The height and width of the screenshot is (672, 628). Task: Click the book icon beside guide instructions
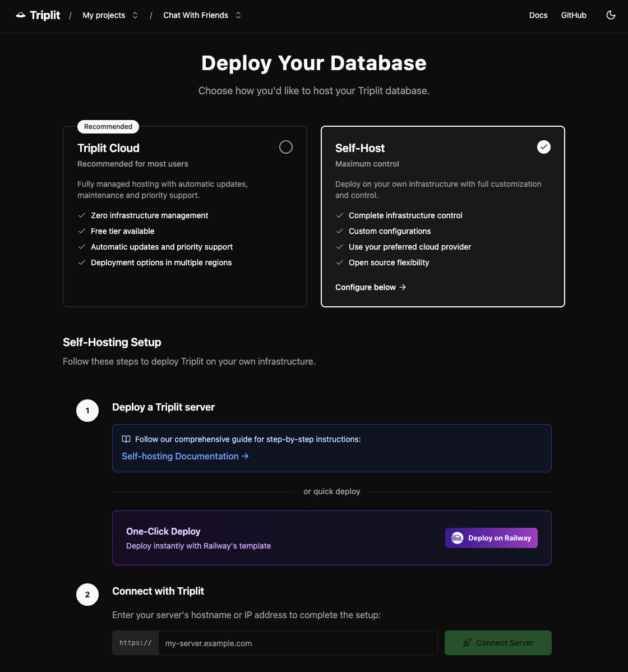tap(126, 439)
